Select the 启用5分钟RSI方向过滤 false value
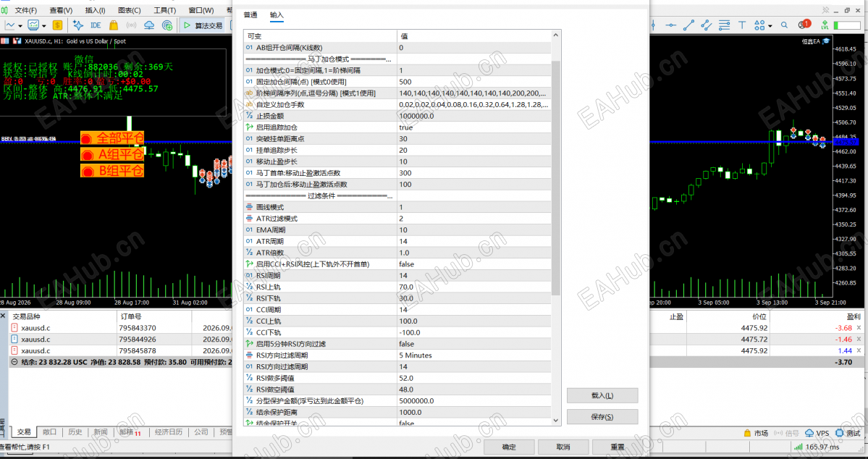This screenshot has height=459, width=868. (x=474, y=344)
